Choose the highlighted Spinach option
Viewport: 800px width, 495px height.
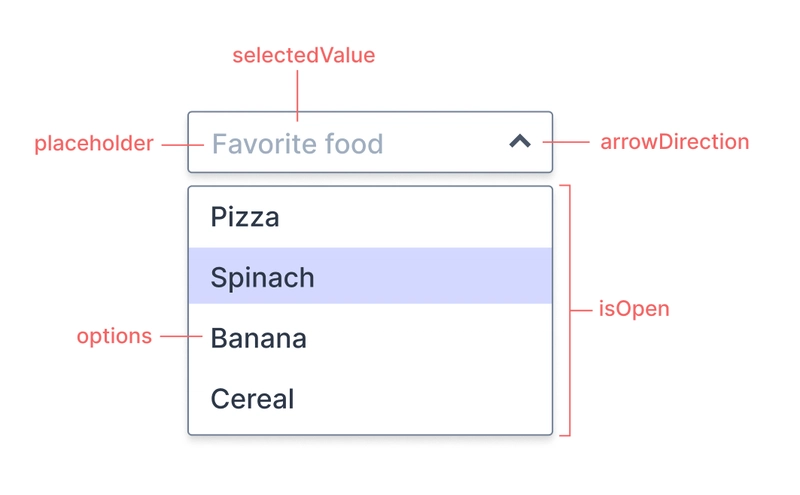point(370,276)
